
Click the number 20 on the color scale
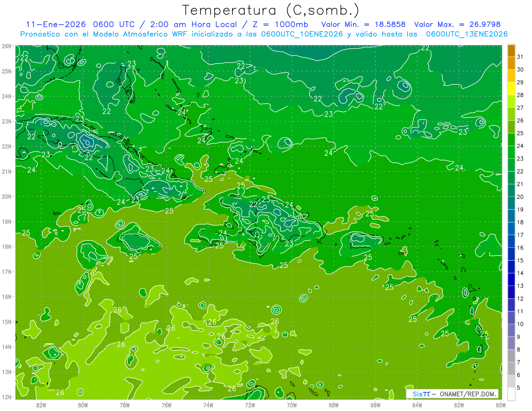click(520, 197)
